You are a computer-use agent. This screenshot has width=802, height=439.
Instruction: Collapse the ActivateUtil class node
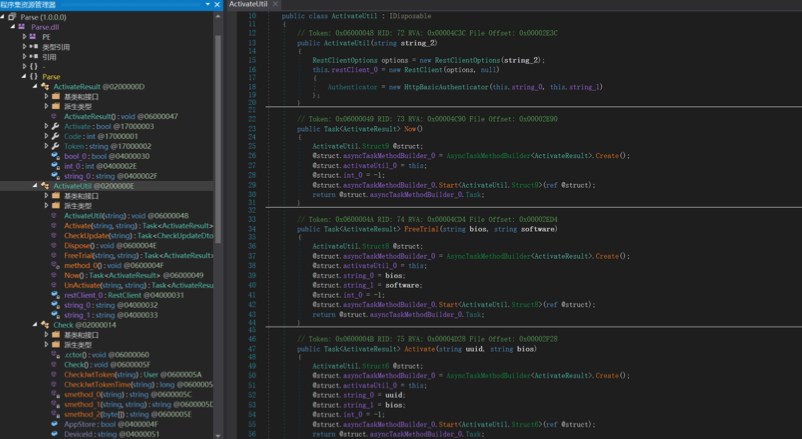[35, 186]
